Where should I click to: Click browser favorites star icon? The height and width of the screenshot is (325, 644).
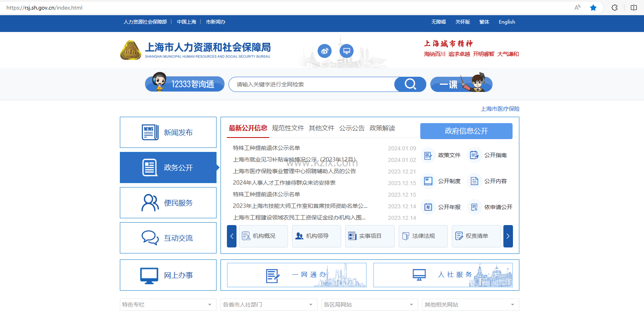click(593, 8)
